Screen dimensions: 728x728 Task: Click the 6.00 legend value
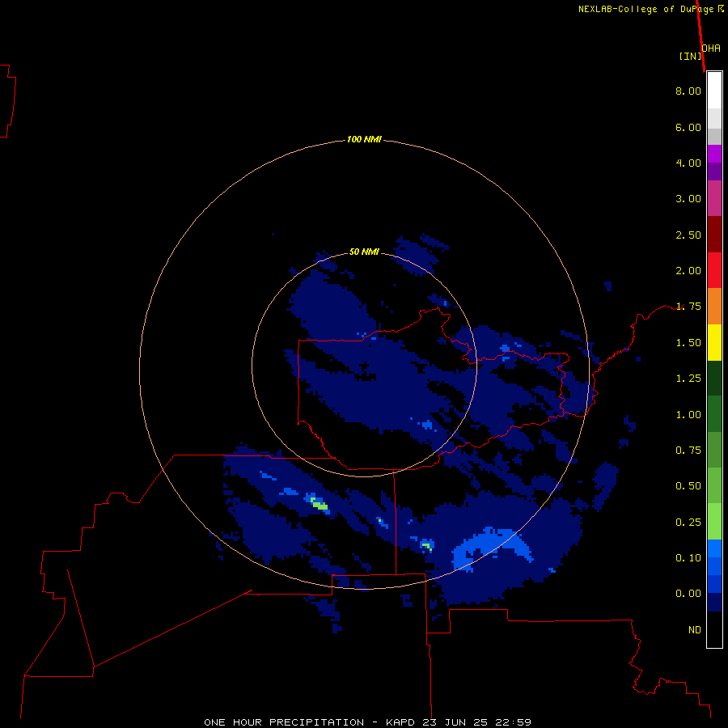(x=688, y=127)
